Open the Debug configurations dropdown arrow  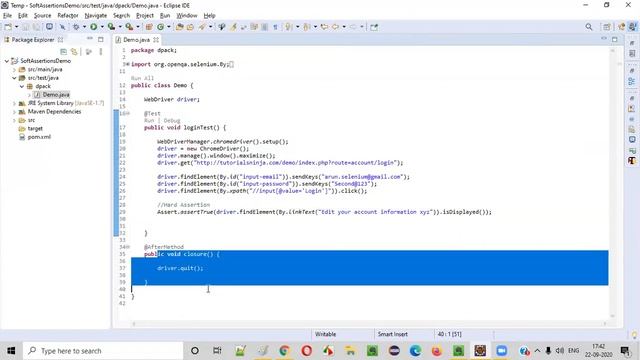(x=84, y=27)
